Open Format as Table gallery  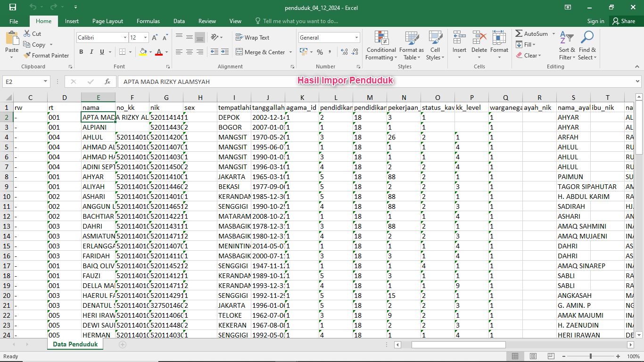point(412,45)
